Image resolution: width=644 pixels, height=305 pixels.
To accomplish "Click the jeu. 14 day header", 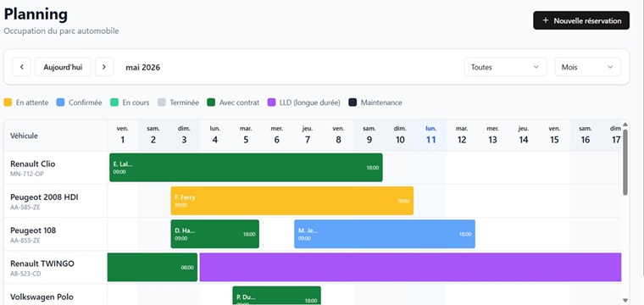I will tap(524, 135).
